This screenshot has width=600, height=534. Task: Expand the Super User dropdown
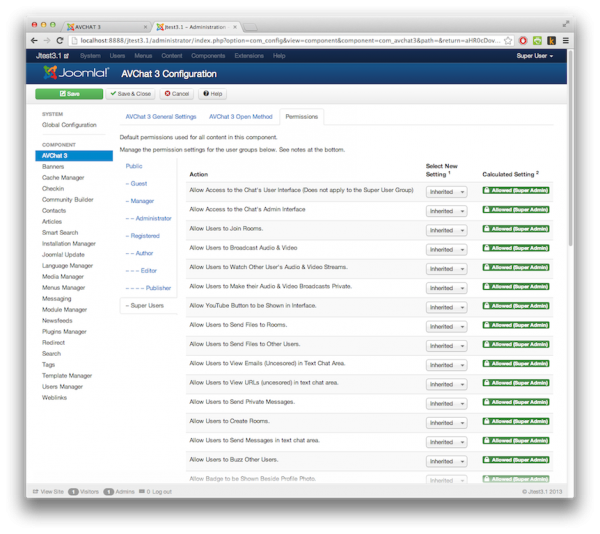(x=535, y=56)
